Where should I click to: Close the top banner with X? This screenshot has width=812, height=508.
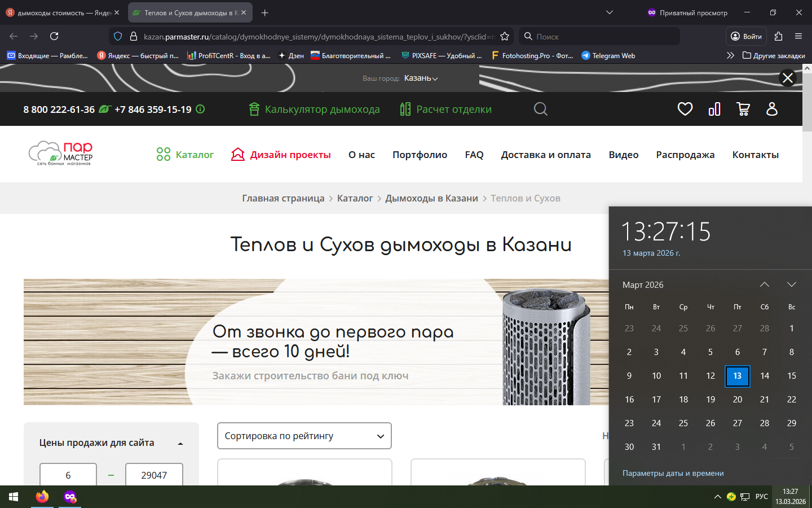coord(787,78)
